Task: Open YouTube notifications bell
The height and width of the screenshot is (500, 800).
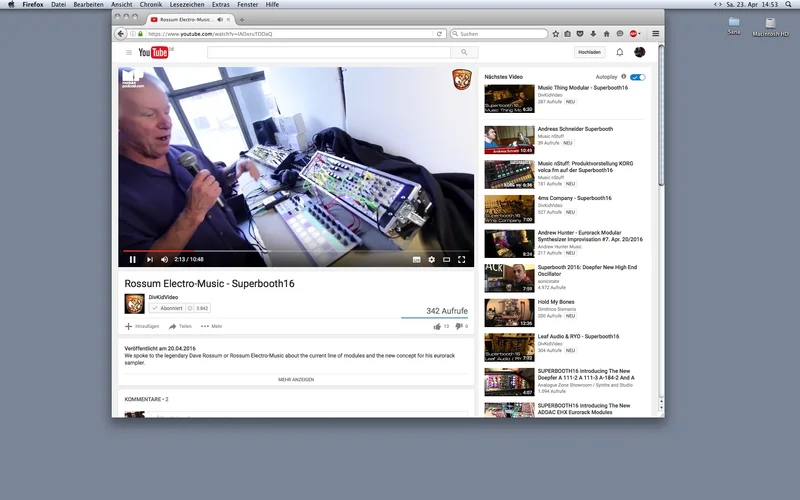Action: tap(619, 52)
